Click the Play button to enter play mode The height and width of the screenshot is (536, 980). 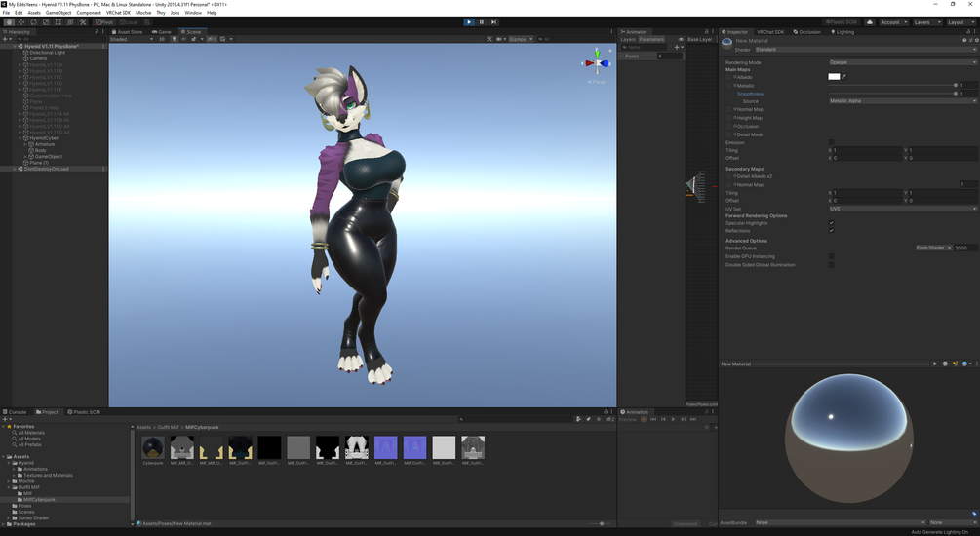469,21
